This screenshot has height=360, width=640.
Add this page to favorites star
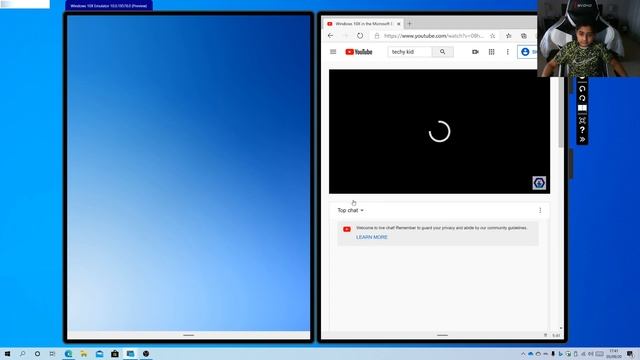tap(493, 36)
